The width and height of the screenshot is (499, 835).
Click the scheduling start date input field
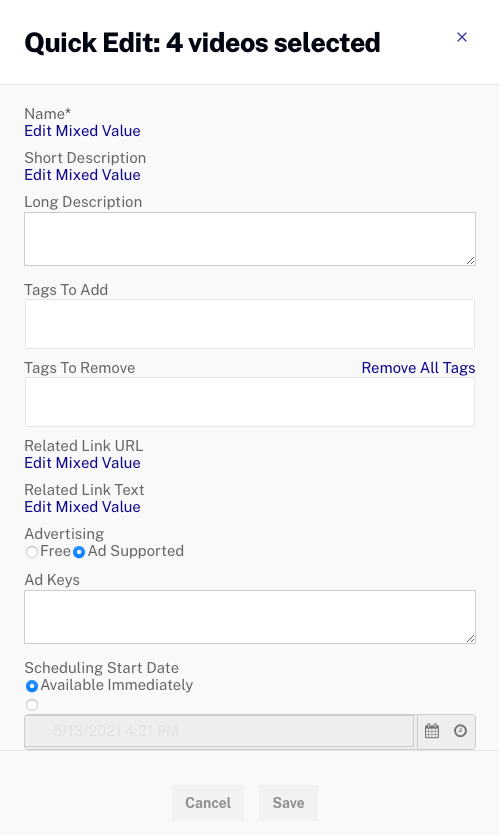(x=219, y=731)
